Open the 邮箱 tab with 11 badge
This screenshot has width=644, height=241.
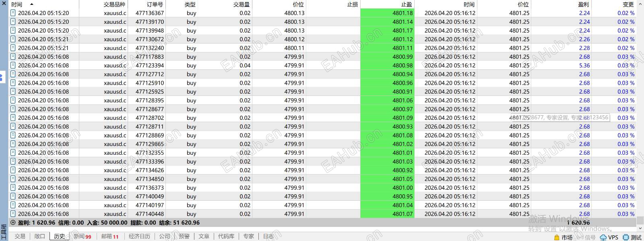(x=110, y=236)
